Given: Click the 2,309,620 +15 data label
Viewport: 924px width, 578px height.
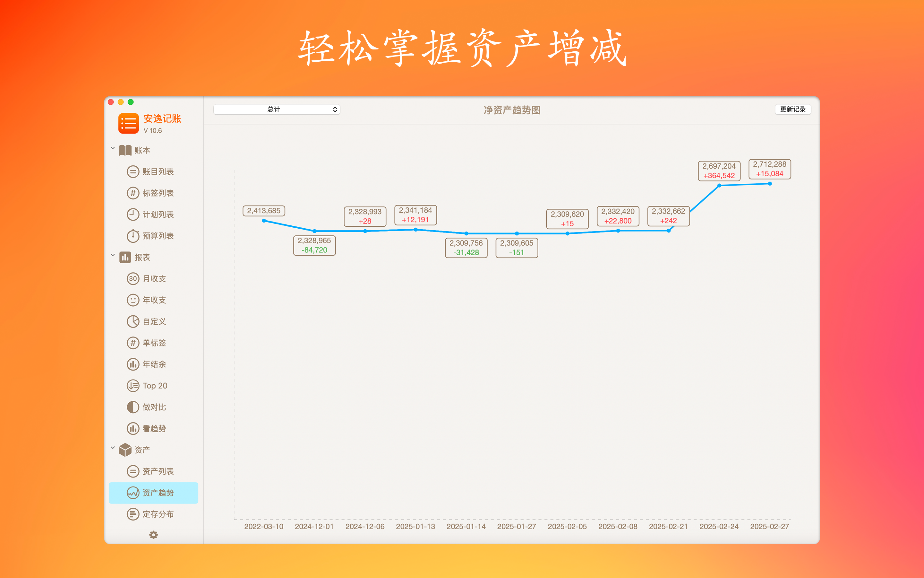Looking at the screenshot, I should click(567, 219).
